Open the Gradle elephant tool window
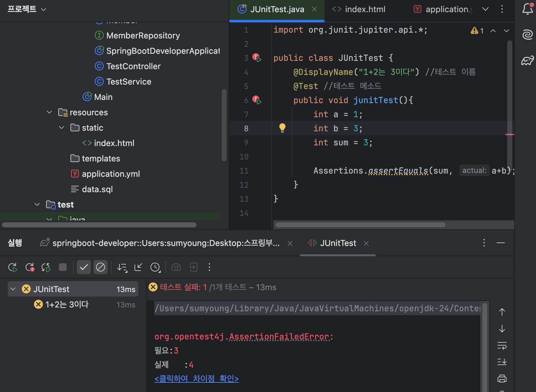Viewport: 536px width, 392px height. pos(527,60)
